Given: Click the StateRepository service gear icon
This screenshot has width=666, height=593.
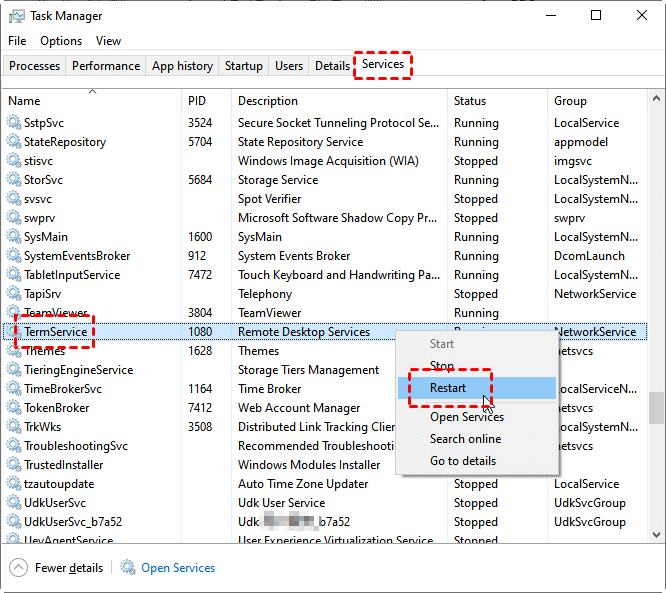Looking at the screenshot, I should tap(14, 142).
